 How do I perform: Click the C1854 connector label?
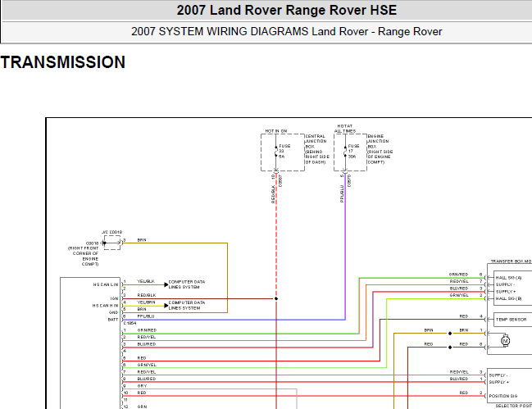[x=130, y=323]
